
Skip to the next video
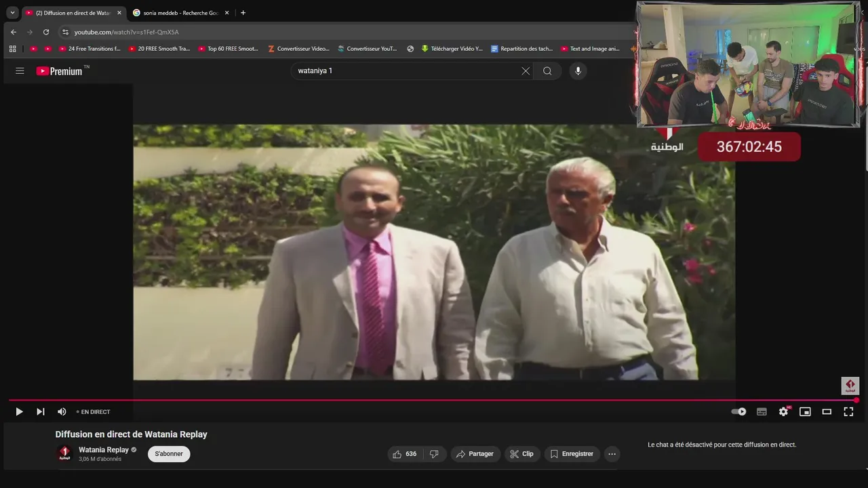point(41,411)
